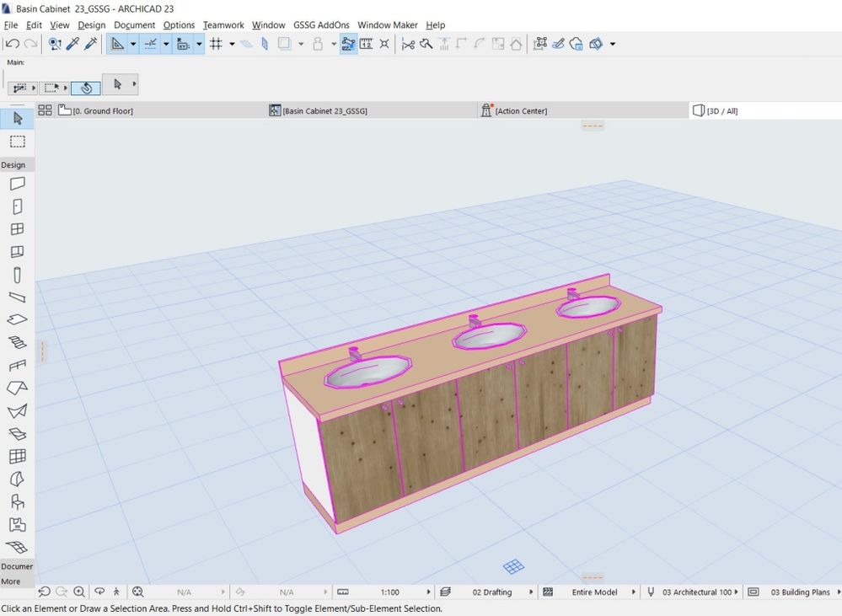The image size is (842, 616).
Task: Choose the Door tool
Action: [18, 206]
